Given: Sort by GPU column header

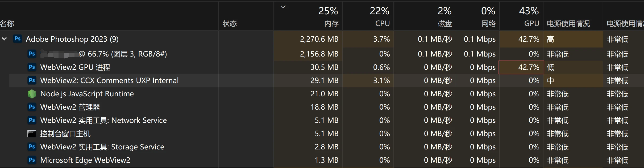Looking at the screenshot, I should [531, 24].
